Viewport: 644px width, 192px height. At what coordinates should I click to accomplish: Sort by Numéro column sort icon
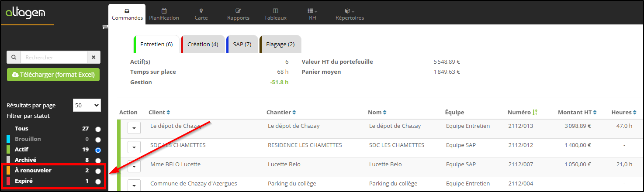tap(535, 113)
